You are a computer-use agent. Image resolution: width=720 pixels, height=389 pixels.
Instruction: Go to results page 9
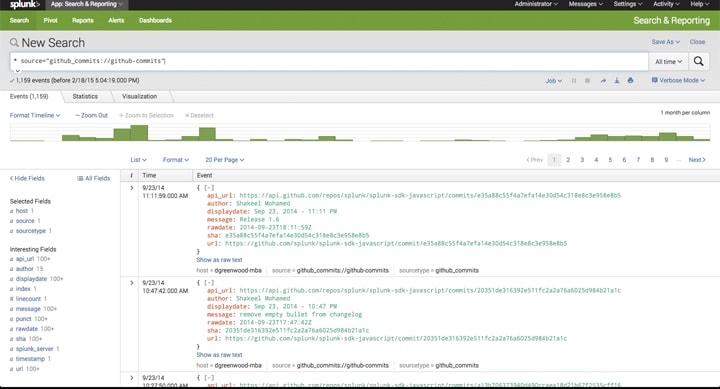(x=666, y=160)
